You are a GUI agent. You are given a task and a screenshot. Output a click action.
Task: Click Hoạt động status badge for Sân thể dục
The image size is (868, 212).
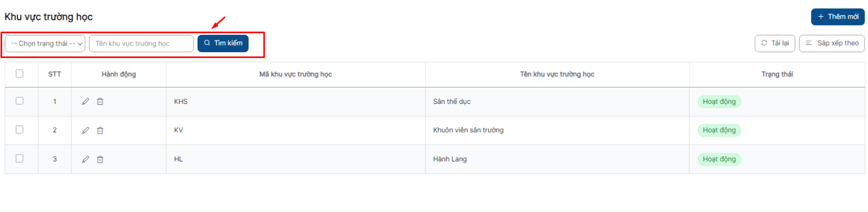tap(719, 102)
